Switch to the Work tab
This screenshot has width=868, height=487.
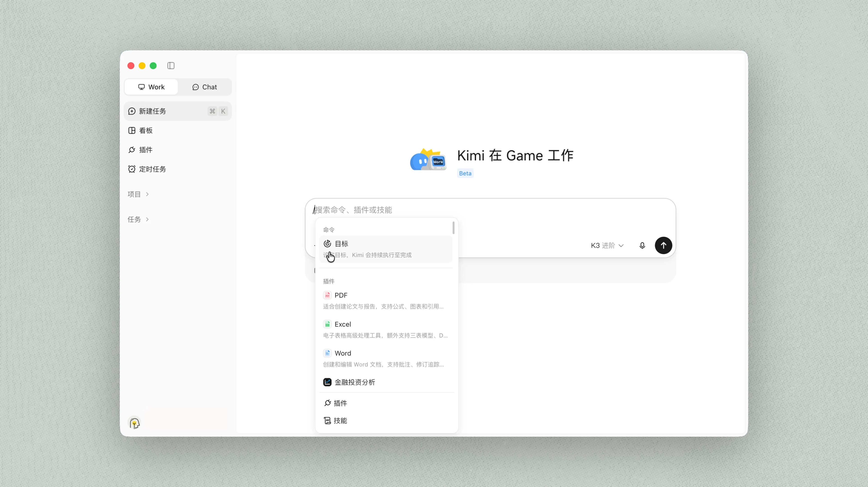151,87
